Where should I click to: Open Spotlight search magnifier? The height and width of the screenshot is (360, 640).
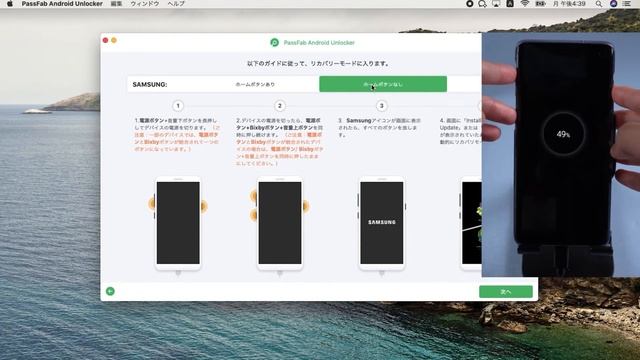(598, 4)
